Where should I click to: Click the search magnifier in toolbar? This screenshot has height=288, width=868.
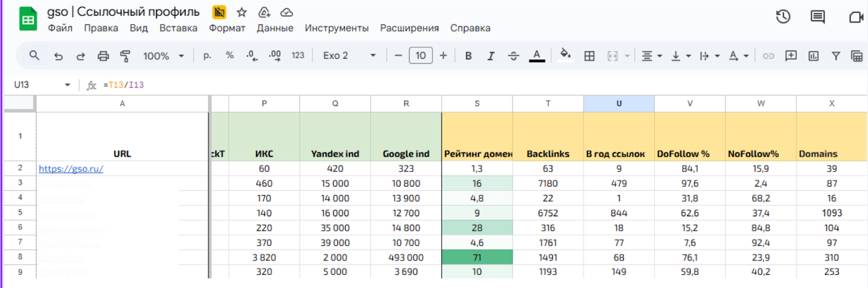coord(34,55)
